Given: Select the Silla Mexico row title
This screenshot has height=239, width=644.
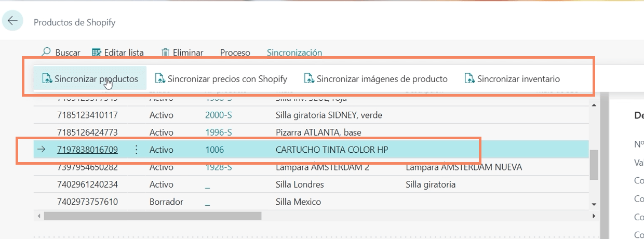Looking at the screenshot, I should [x=298, y=202].
